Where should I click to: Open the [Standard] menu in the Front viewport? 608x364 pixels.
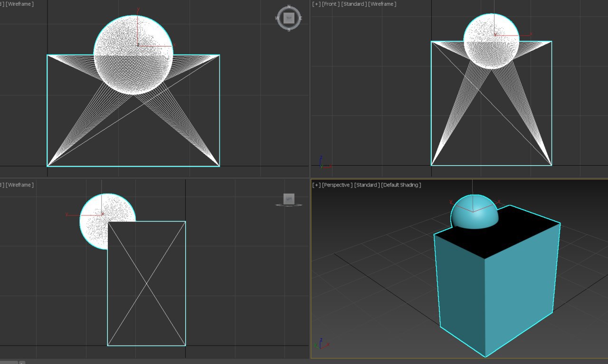(x=353, y=4)
